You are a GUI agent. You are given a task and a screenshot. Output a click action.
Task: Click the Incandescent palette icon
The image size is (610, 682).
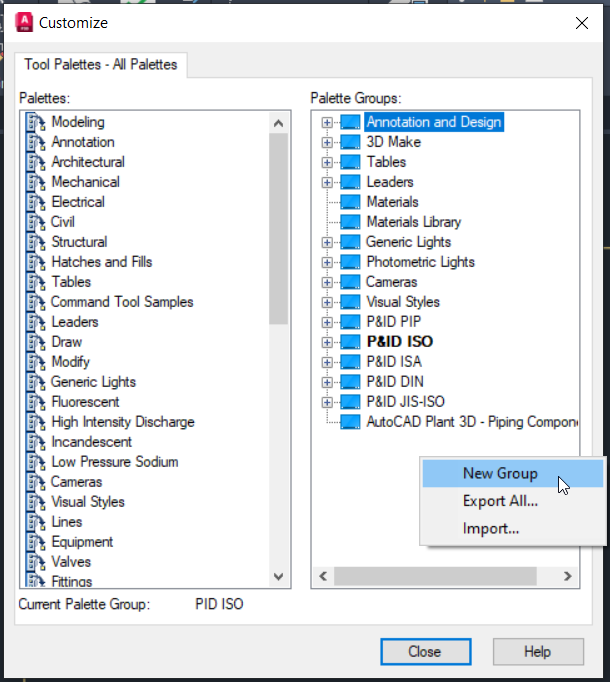click(36, 442)
